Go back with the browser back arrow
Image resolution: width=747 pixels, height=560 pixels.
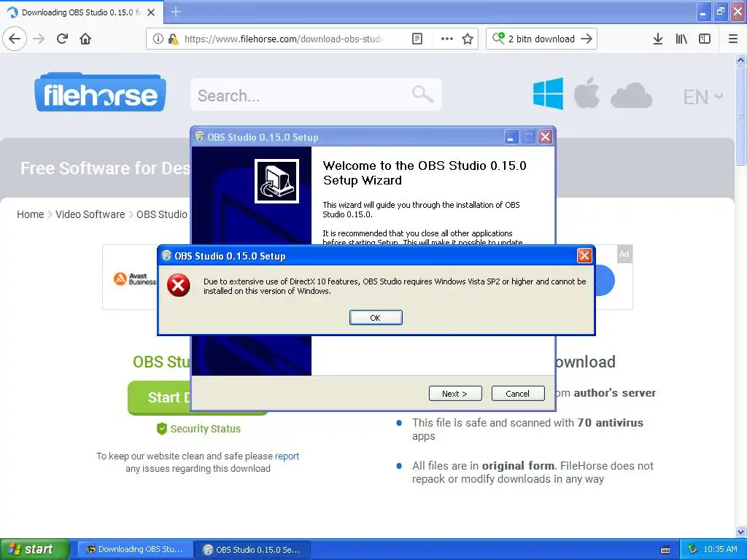click(x=15, y=39)
